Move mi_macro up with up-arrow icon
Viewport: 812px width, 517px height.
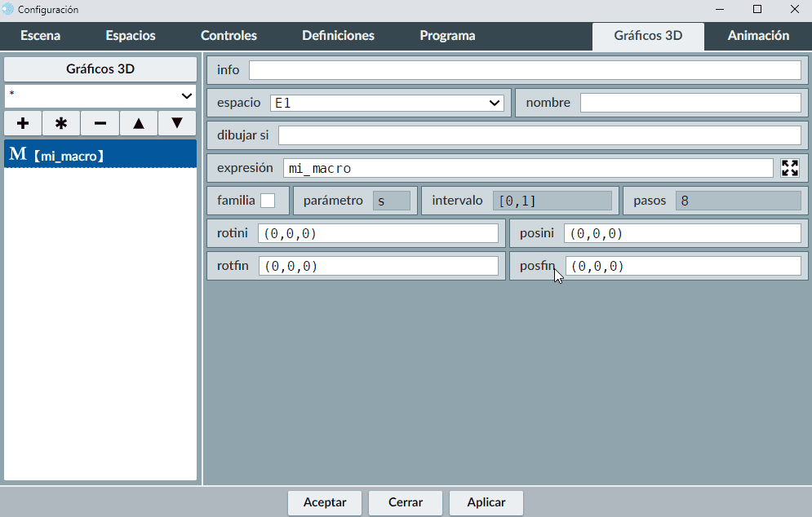pyautogui.click(x=139, y=123)
